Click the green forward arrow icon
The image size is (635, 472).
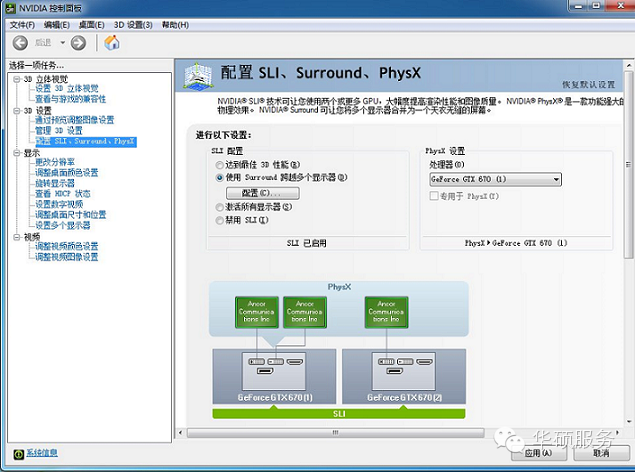78,43
